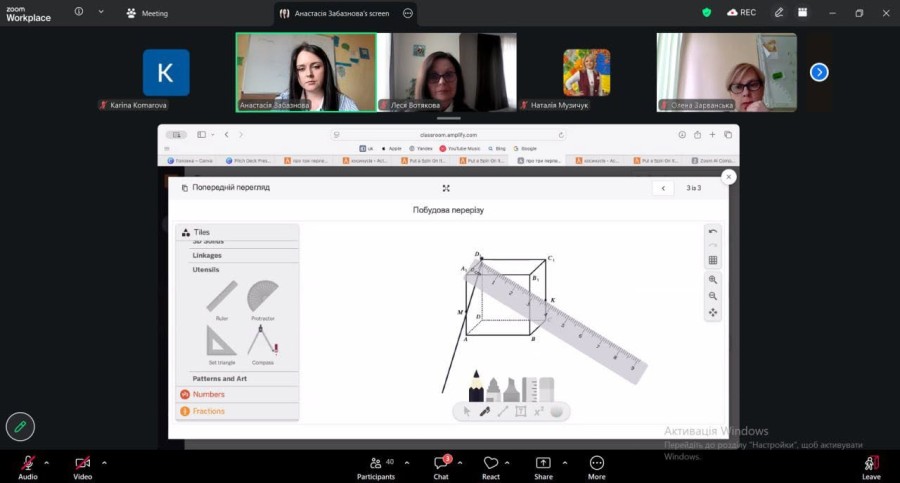Viewport: 900px width, 483px height.
Task: Open the Zoom annotate pencil button
Action: click(x=20, y=426)
